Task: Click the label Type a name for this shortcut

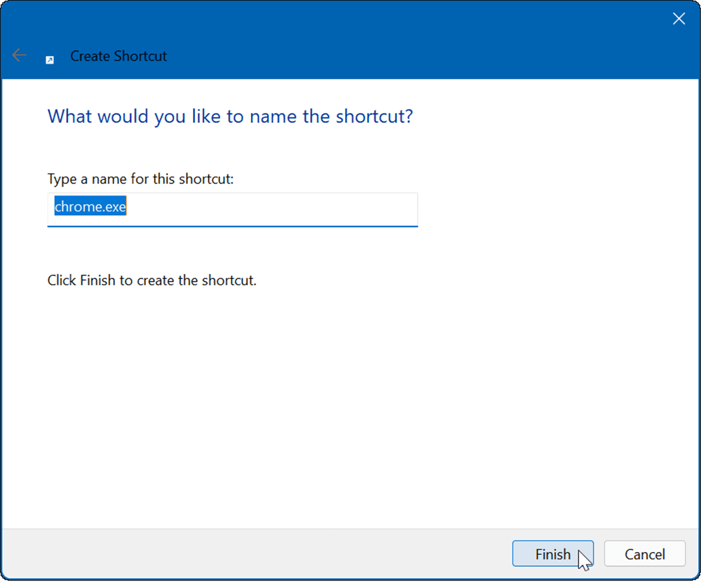Action: [x=140, y=179]
